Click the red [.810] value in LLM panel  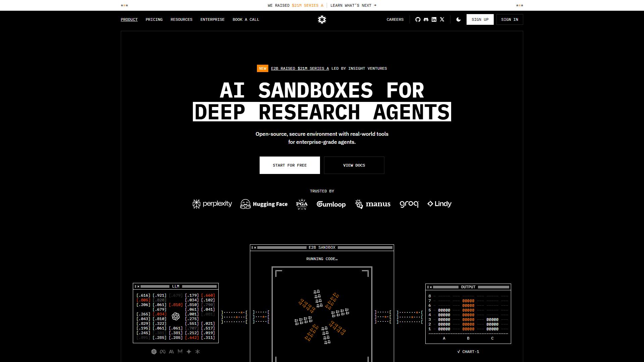tap(176, 305)
